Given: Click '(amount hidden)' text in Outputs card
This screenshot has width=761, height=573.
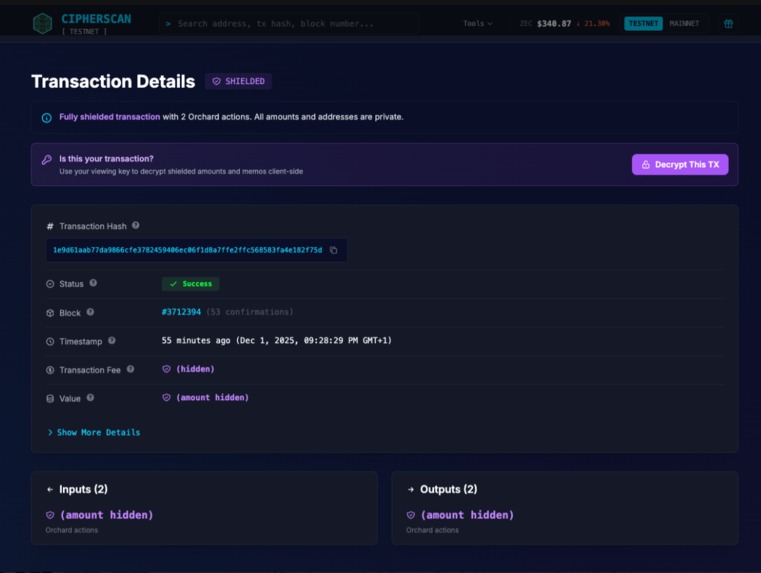Looking at the screenshot, I should tap(467, 515).
